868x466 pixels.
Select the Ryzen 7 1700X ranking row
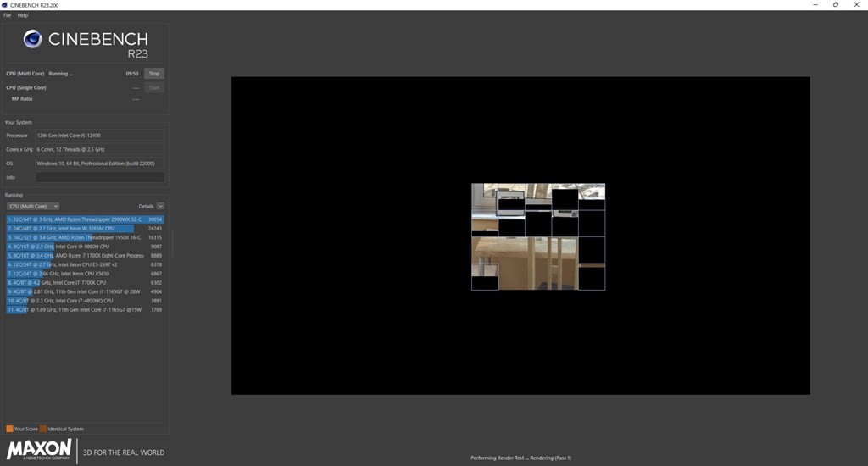point(85,256)
